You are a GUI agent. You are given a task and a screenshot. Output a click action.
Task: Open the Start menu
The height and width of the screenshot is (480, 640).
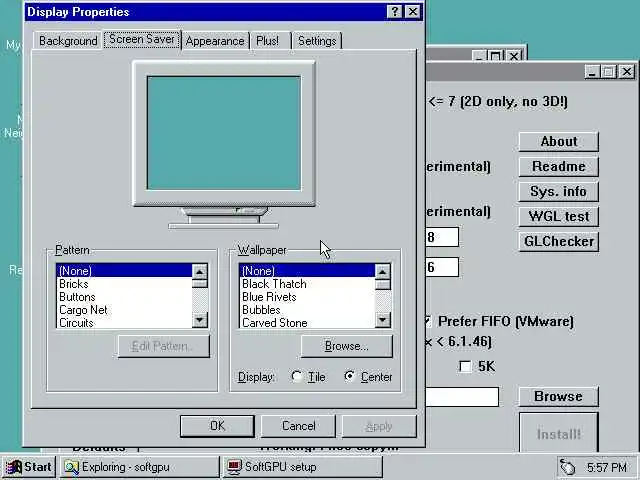29,467
